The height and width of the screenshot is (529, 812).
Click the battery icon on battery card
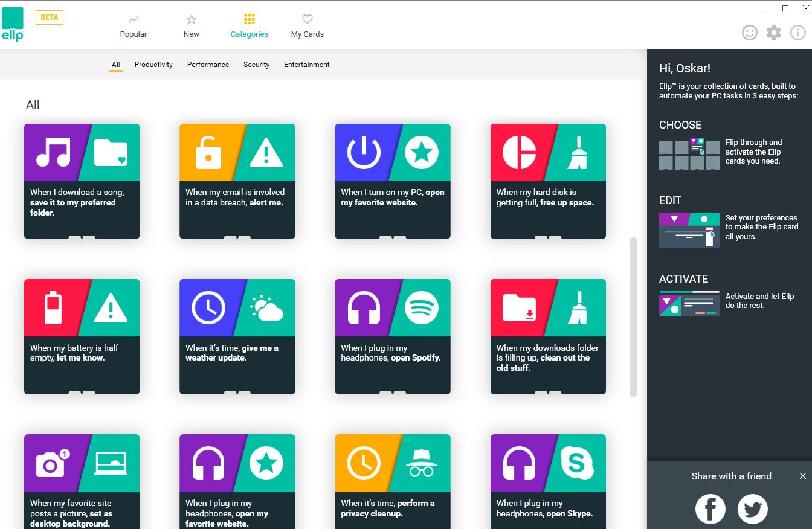(x=53, y=308)
